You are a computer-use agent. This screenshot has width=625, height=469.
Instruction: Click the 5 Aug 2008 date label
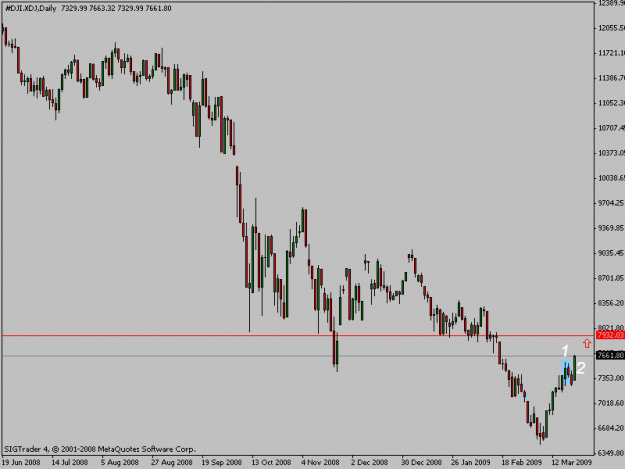(x=120, y=462)
